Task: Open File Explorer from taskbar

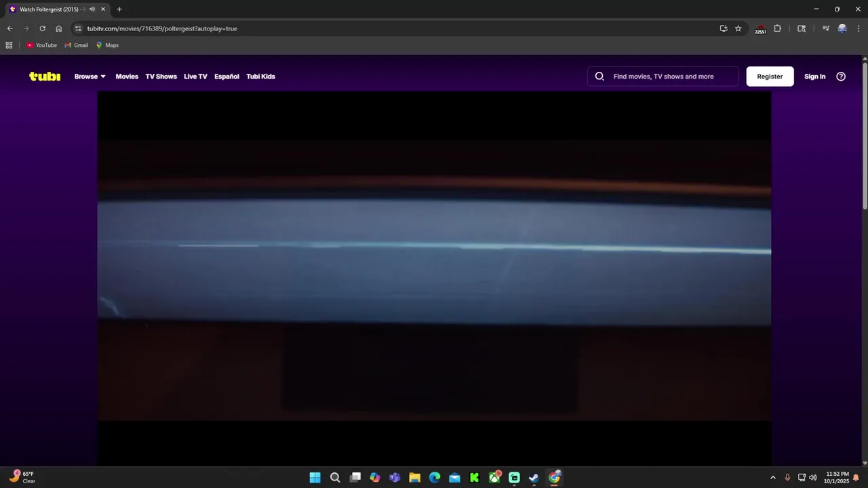Action: pos(414,478)
